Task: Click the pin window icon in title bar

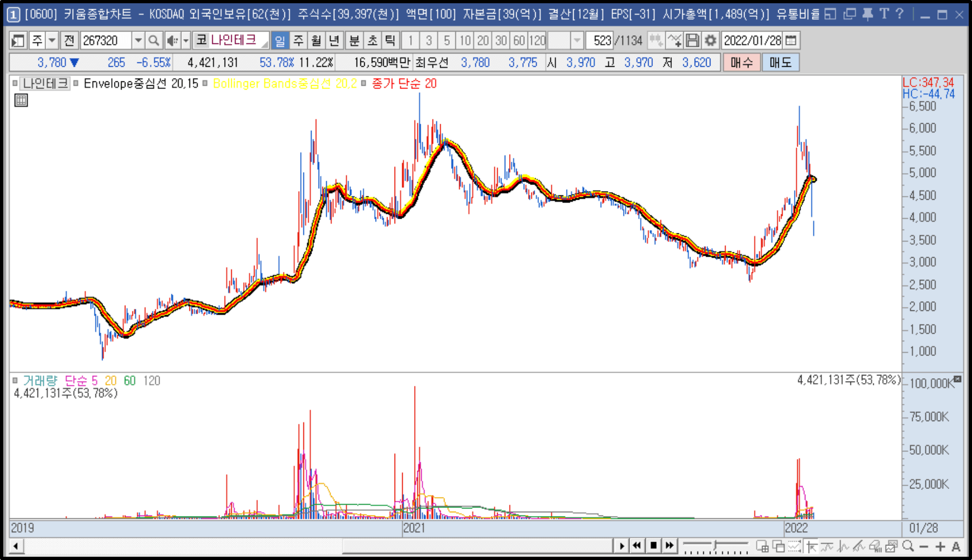Action: (867, 14)
